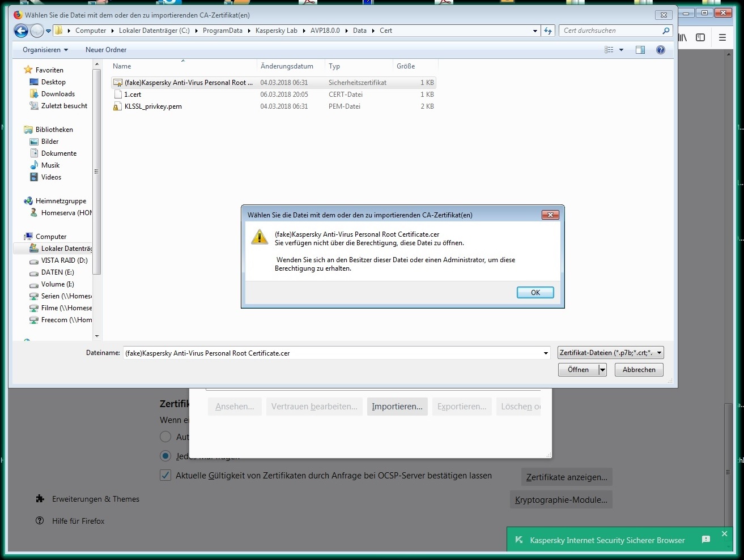Select Zuletzt besucht in Favoriten

click(64, 106)
